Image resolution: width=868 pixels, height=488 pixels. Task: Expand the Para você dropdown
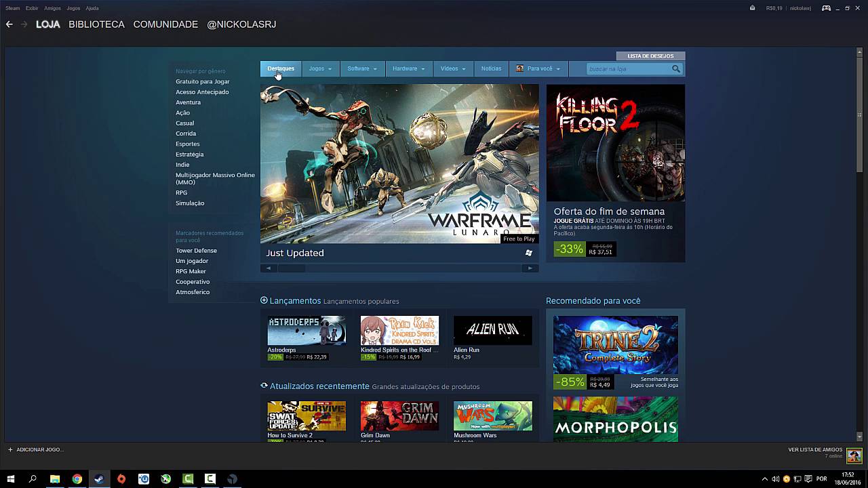point(538,68)
